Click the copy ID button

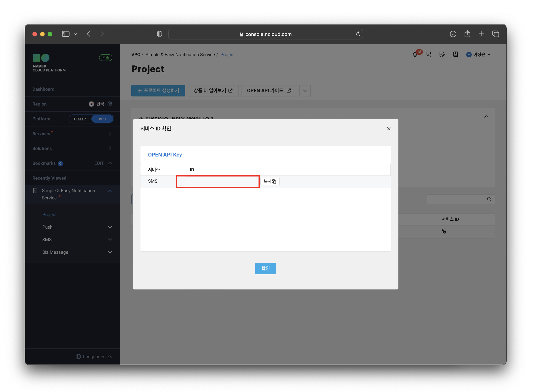pyautogui.click(x=271, y=182)
